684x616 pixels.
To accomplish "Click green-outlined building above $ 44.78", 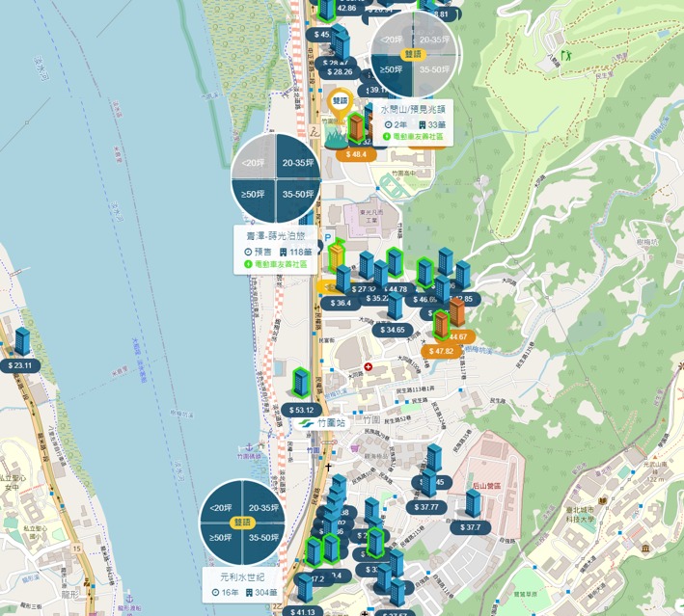I will [x=395, y=262].
